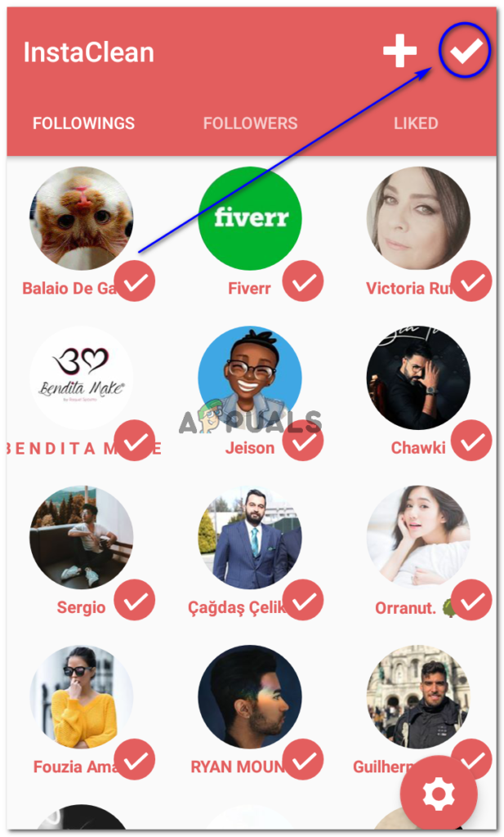
Task: Toggle the RYAN MOUN checkmark badge
Action: click(x=303, y=759)
